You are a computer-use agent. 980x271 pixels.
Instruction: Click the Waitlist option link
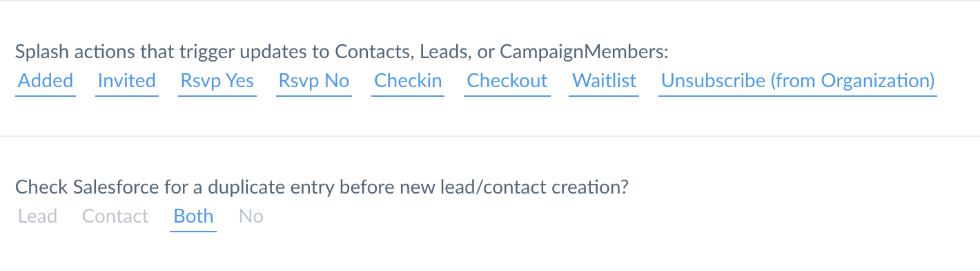(604, 81)
